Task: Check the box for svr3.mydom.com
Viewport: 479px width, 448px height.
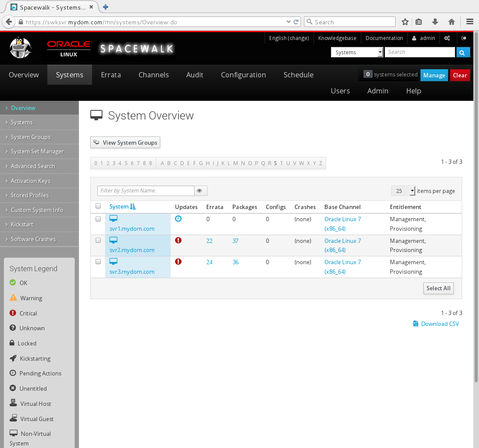Action: point(98,262)
